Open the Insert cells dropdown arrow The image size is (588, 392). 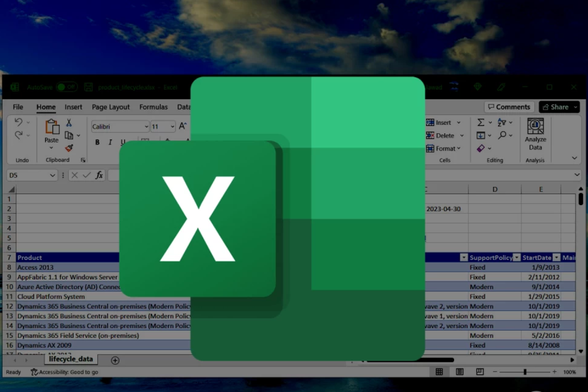pyautogui.click(x=459, y=123)
